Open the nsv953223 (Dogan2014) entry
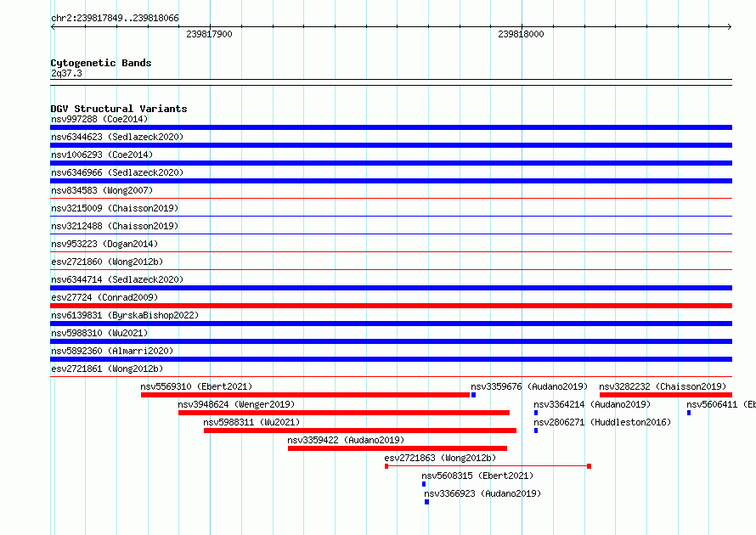This screenshot has width=756, height=535. (104, 244)
